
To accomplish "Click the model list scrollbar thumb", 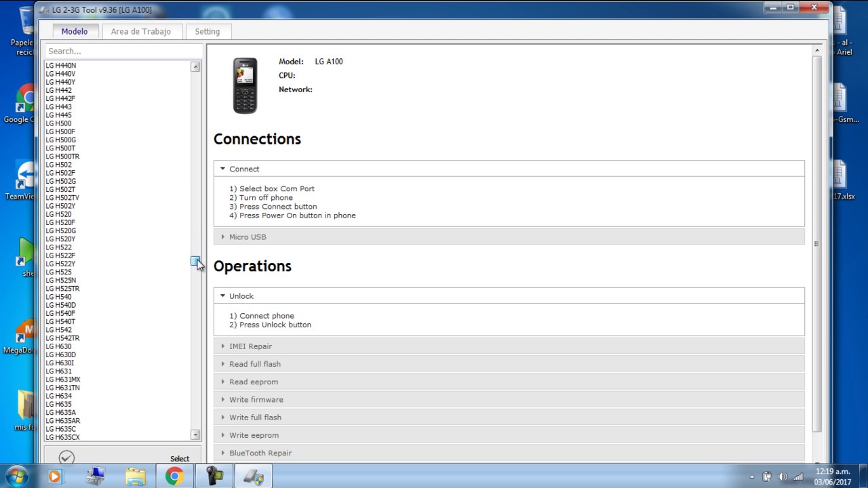I will (x=195, y=261).
